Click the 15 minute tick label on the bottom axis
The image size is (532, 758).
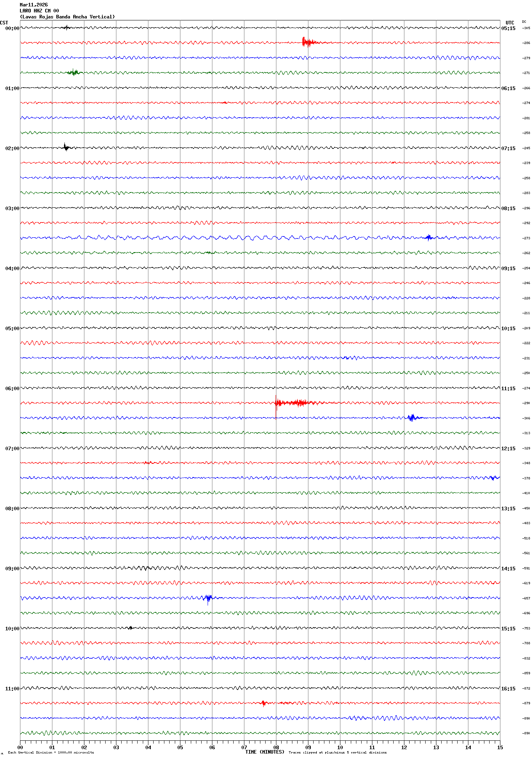click(500, 747)
